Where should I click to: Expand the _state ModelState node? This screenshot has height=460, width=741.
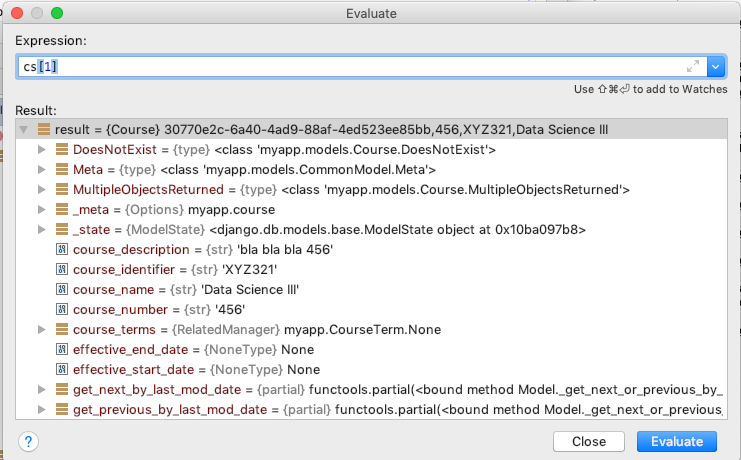tap(42, 229)
